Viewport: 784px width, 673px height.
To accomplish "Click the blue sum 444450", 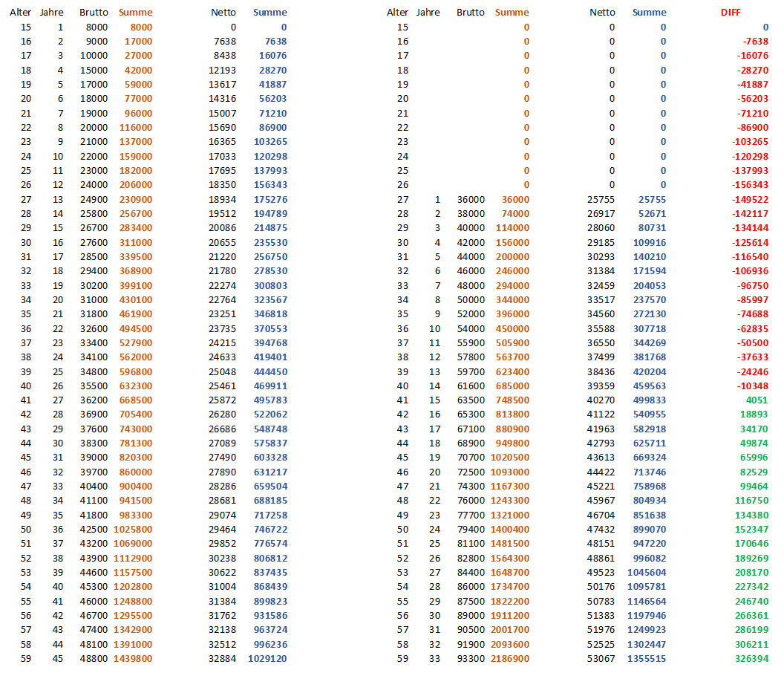I will (270, 371).
